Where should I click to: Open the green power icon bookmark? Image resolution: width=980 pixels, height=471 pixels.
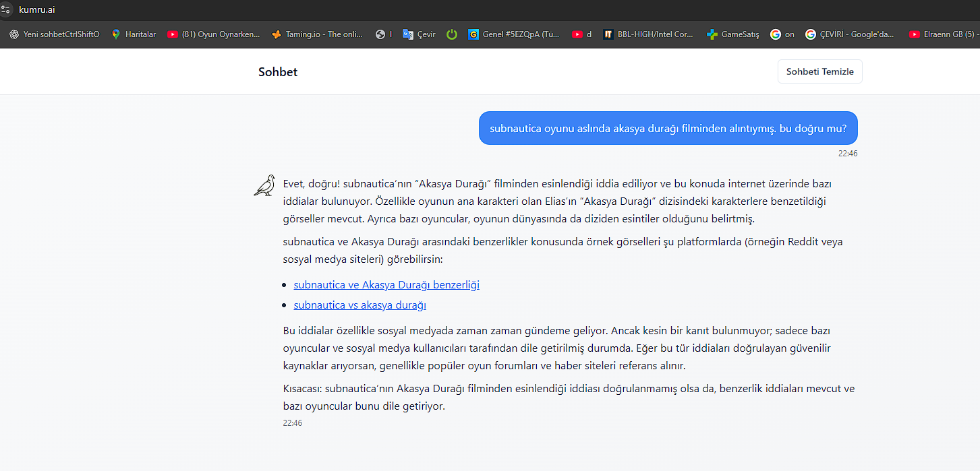tap(452, 34)
